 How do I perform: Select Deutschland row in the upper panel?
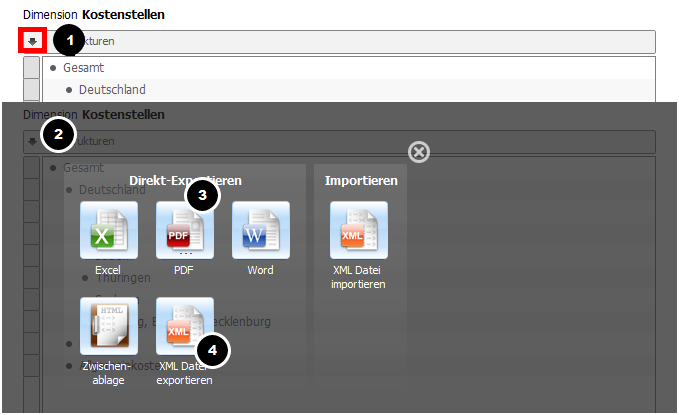pyautogui.click(x=349, y=90)
